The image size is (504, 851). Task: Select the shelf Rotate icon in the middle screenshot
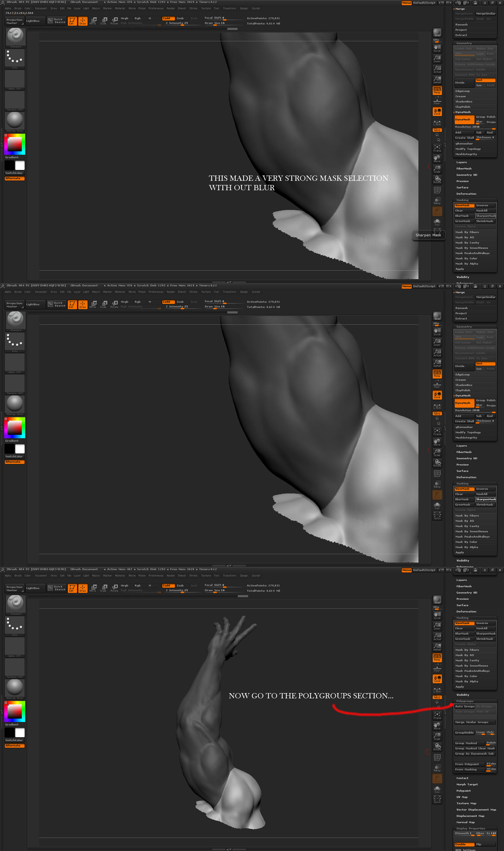pyautogui.click(x=437, y=463)
